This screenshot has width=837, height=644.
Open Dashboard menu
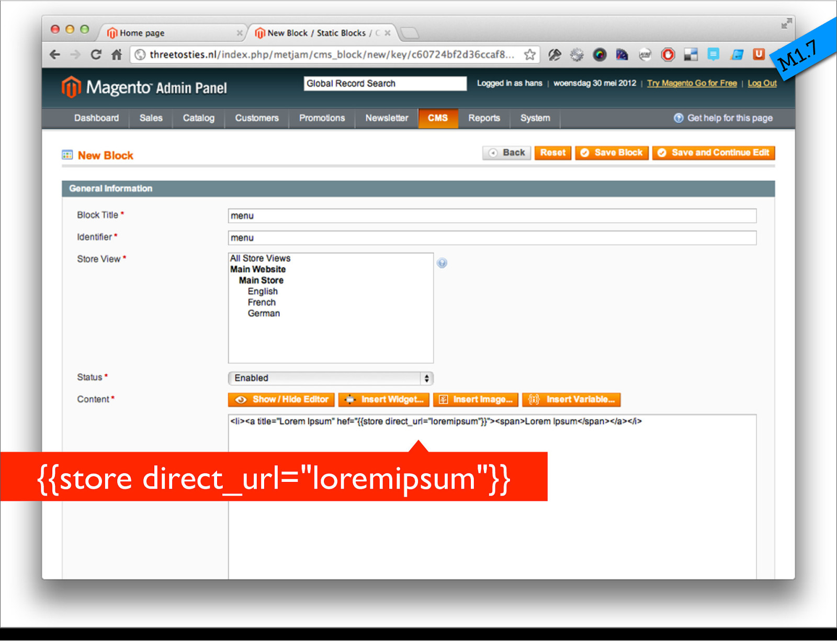tap(96, 118)
